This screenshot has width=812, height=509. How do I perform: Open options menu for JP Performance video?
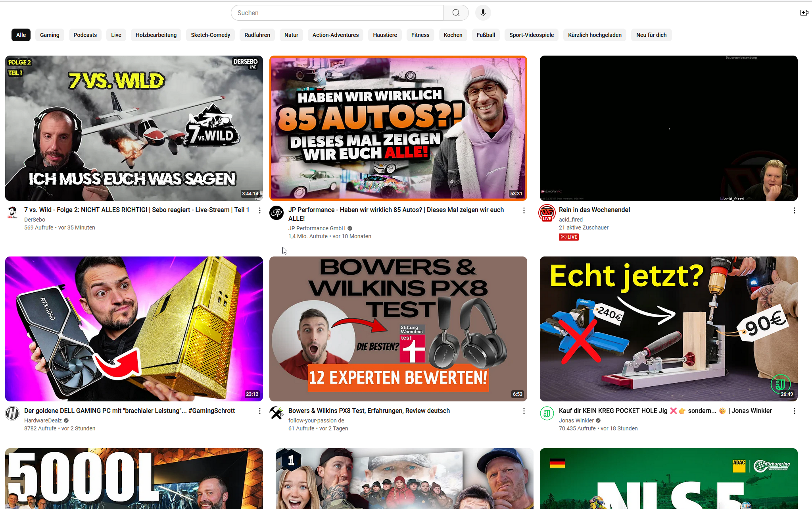point(524,210)
